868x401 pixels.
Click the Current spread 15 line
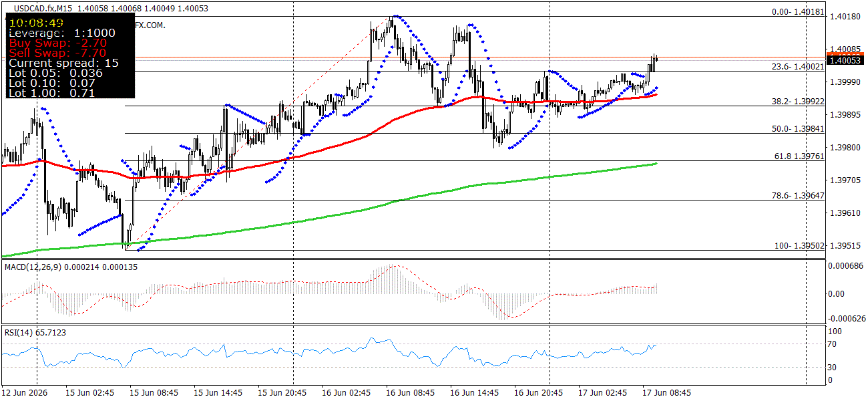64,63
